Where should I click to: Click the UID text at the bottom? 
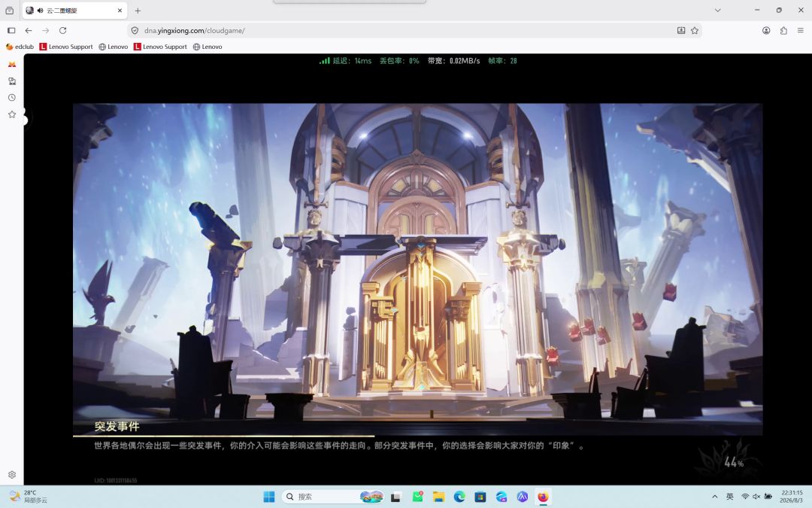[x=116, y=480]
